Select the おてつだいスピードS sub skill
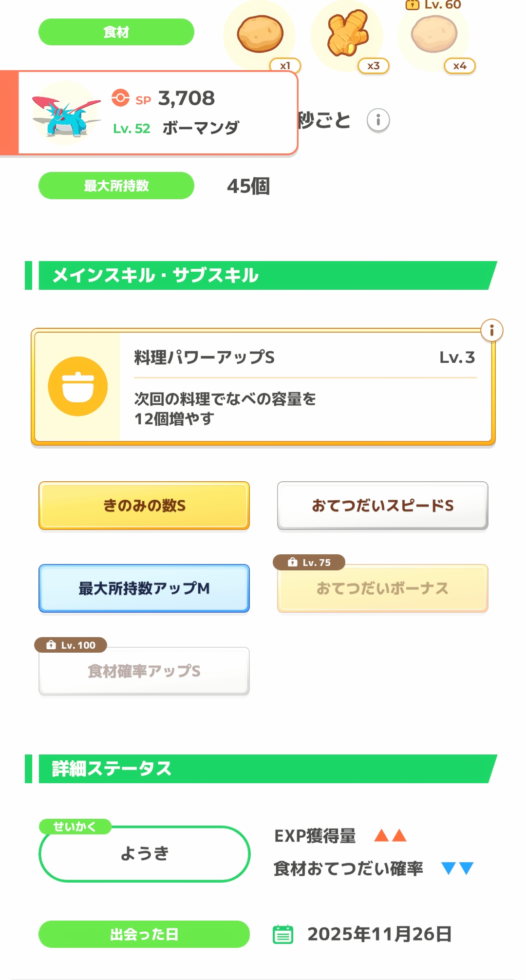526x980 pixels. (382, 506)
